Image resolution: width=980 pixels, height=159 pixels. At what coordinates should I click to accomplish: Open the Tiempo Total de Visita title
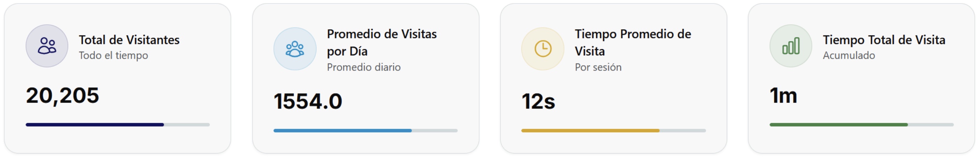884,40
